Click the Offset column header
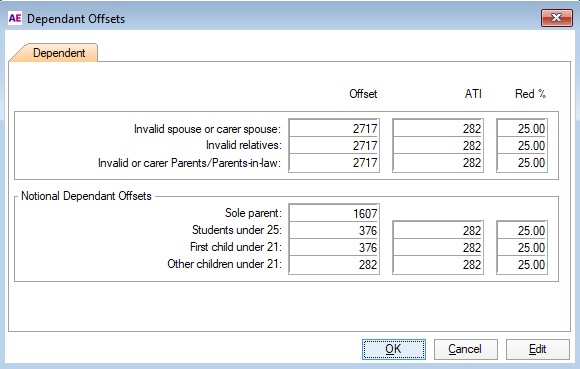The image size is (580, 369). (363, 94)
